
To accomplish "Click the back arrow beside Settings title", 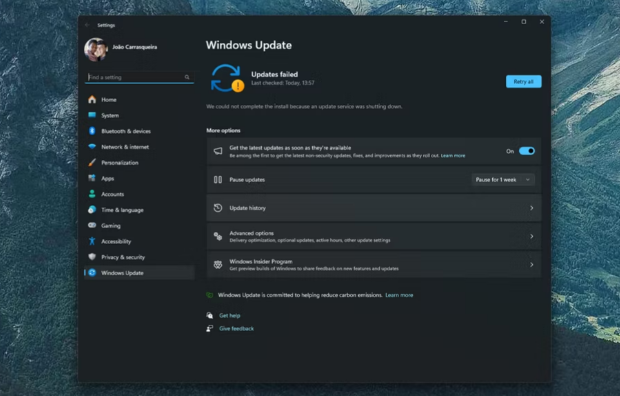I will click(x=87, y=25).
